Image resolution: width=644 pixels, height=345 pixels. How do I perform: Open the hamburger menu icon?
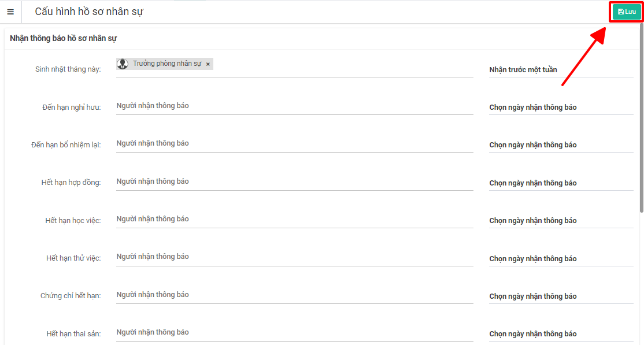[x=10, y=12]
